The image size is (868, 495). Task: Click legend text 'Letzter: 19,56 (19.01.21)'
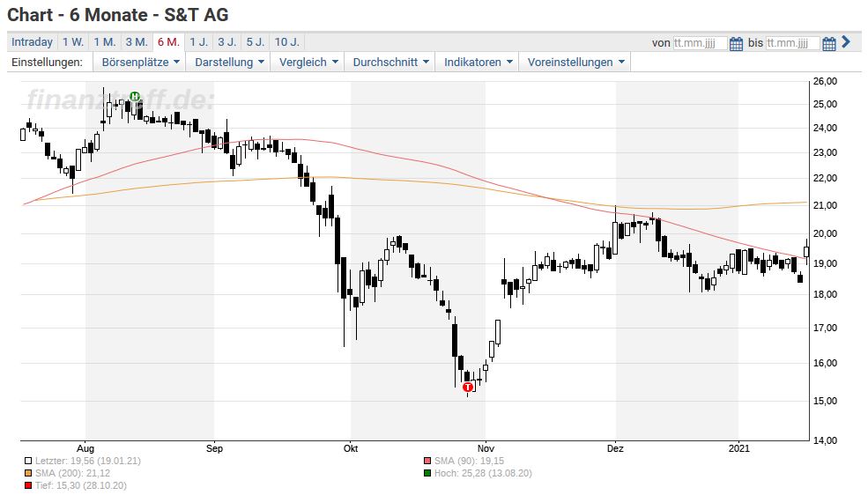pos(88,461)
